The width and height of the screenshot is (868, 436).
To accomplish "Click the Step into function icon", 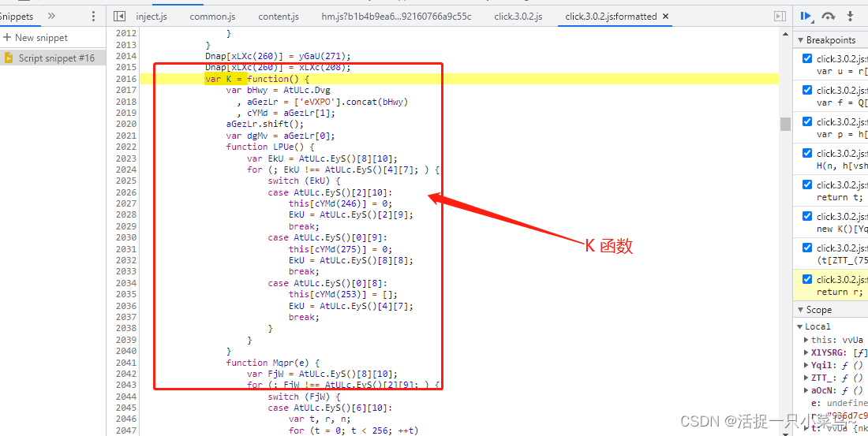I will click(x=850, y=16).
